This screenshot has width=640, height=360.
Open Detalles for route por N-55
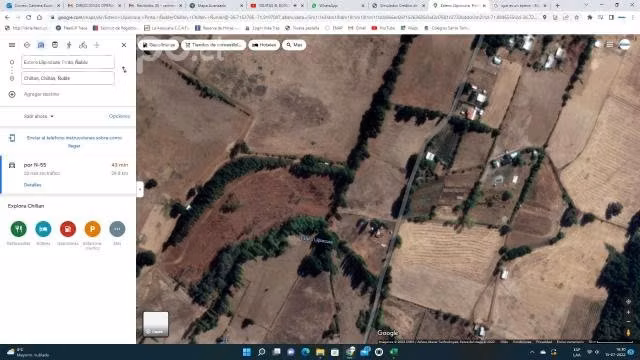tap(32, 185)
